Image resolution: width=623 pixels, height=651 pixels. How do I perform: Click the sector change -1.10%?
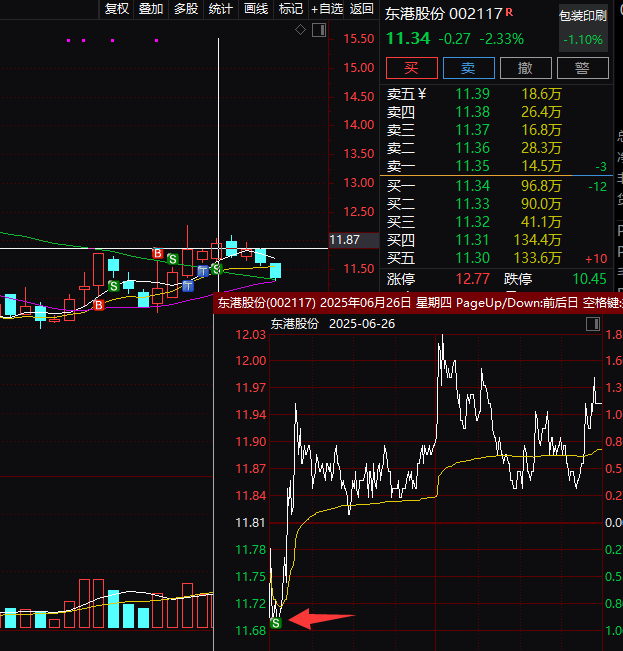coord(583,40)
